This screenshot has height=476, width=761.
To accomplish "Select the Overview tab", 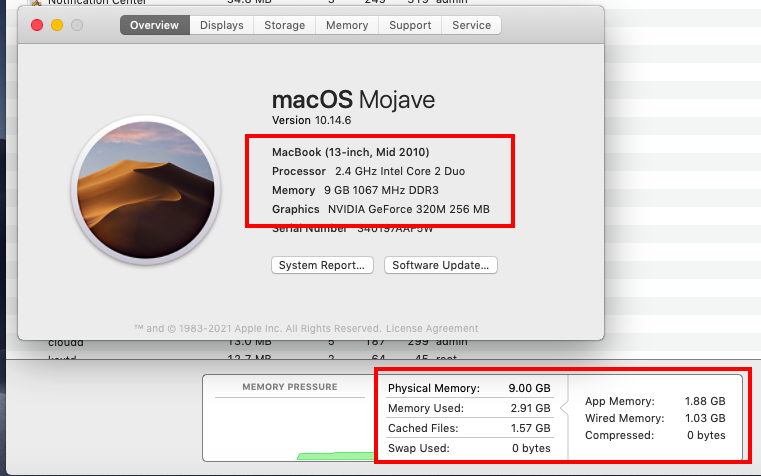I will point(154,25).
